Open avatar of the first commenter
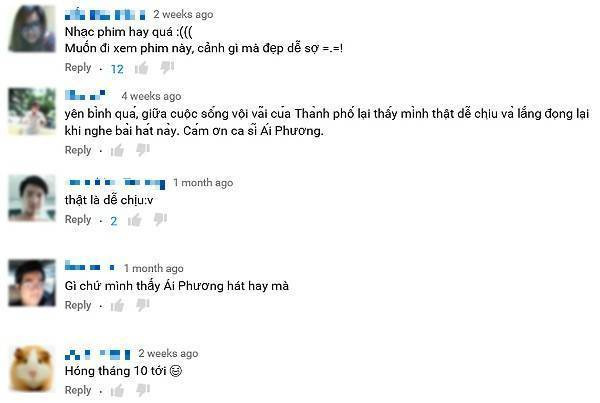The image size is (600, 403). pyautogui.click(x=32, y=29)
